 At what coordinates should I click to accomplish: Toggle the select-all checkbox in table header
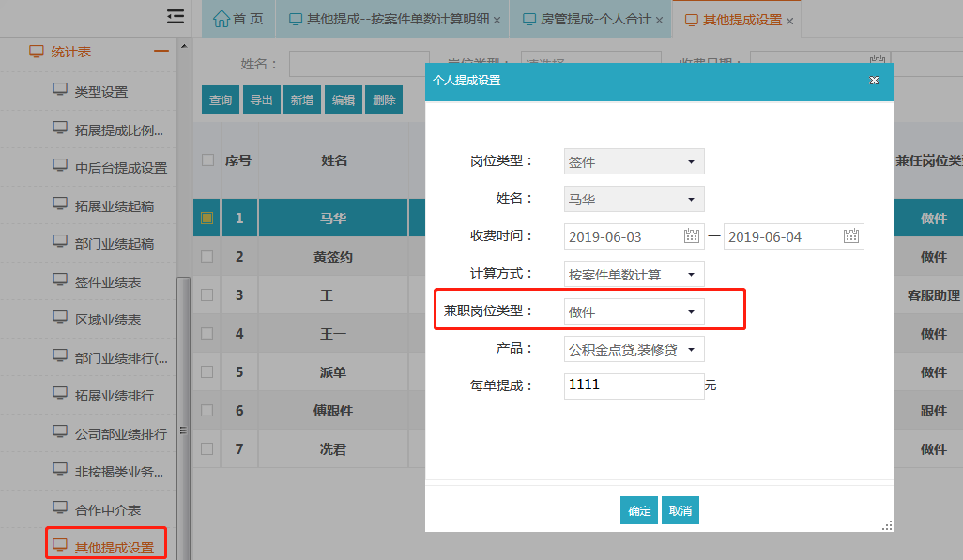[x=207, y=159]
